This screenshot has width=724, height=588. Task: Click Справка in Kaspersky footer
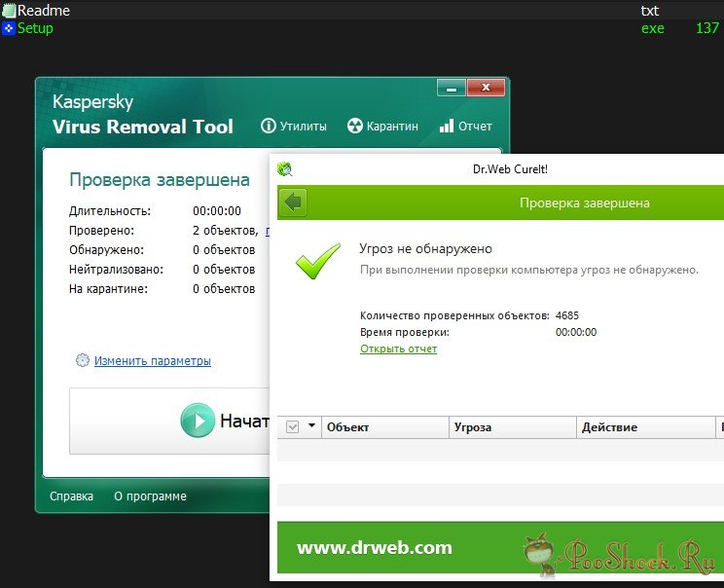point(72,496)
